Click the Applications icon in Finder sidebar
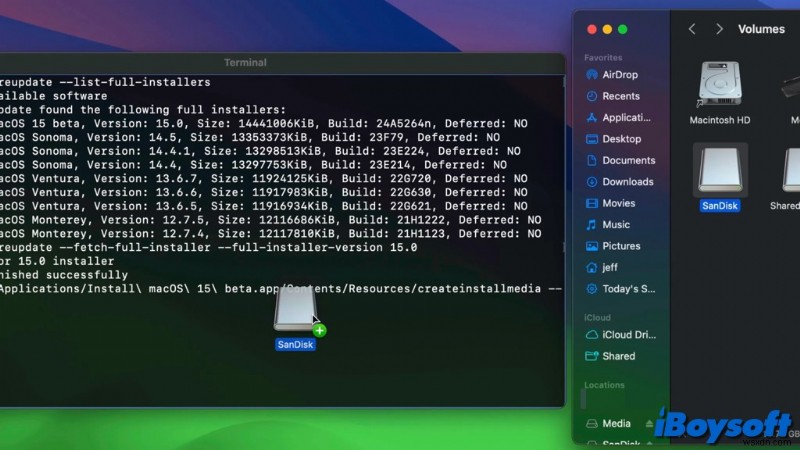This screenshot has width=800, height=450. coord(591,117)
